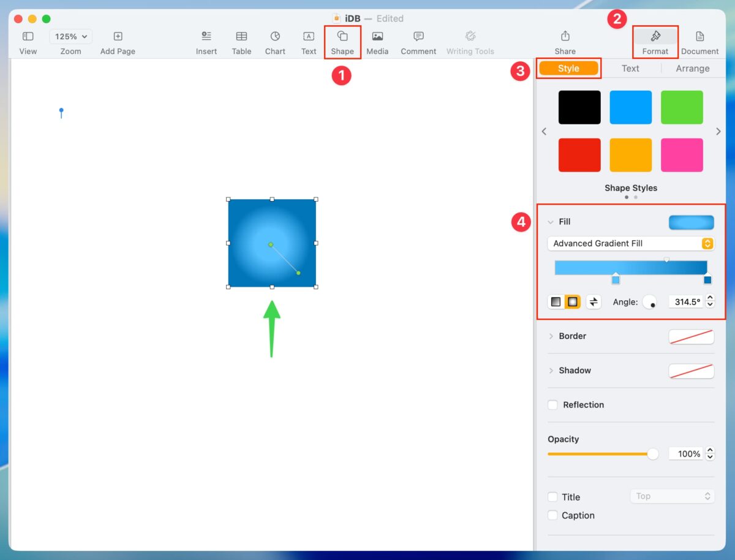Screen dimensions: 735x560
Task: Click the top-center resize handle of shape
Action: 272,199
